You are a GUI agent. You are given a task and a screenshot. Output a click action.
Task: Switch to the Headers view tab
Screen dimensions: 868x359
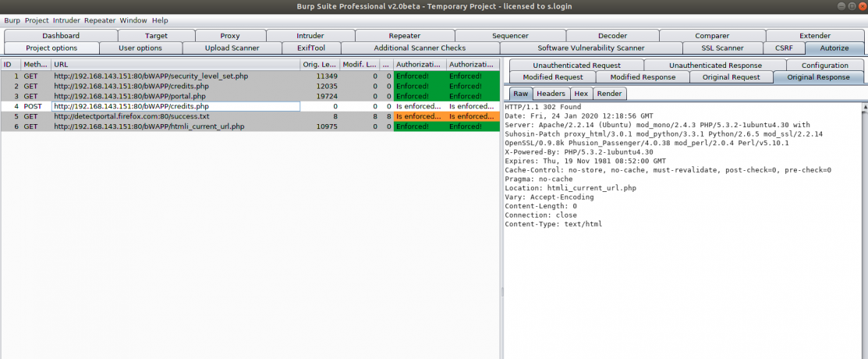pyautogui.click(x=551, y=94)
